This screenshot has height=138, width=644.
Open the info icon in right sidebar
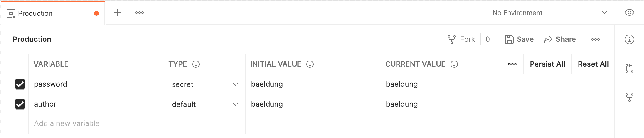[629, 39]
